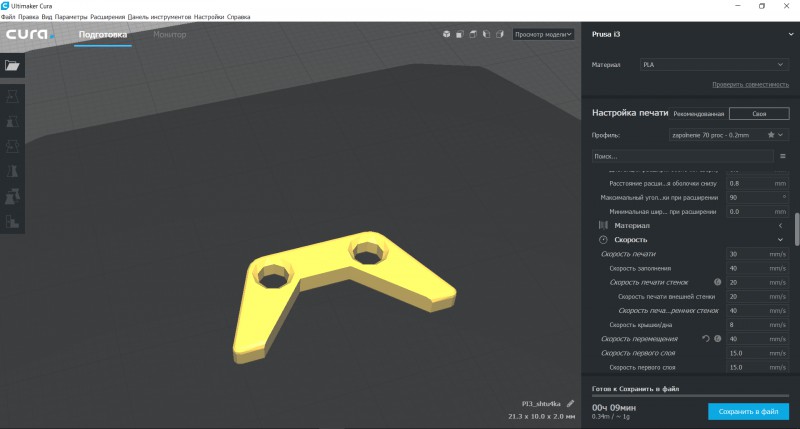This screenshot has height=429, width=800.
Task: Click the Cura logo in the header
Action: point(30,34)
